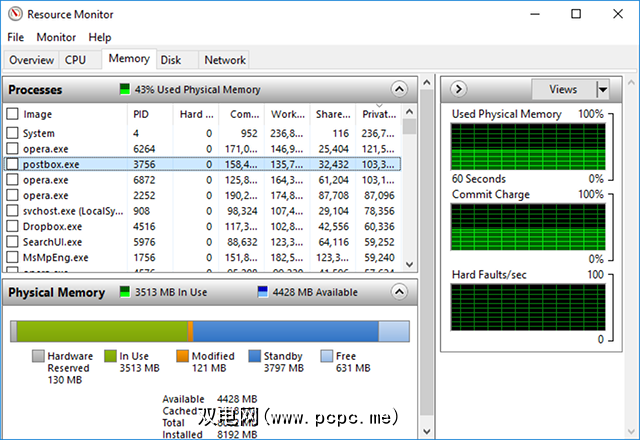
Task: Click main pane scrollbar up arrow
Action: [x=427, y=83]
